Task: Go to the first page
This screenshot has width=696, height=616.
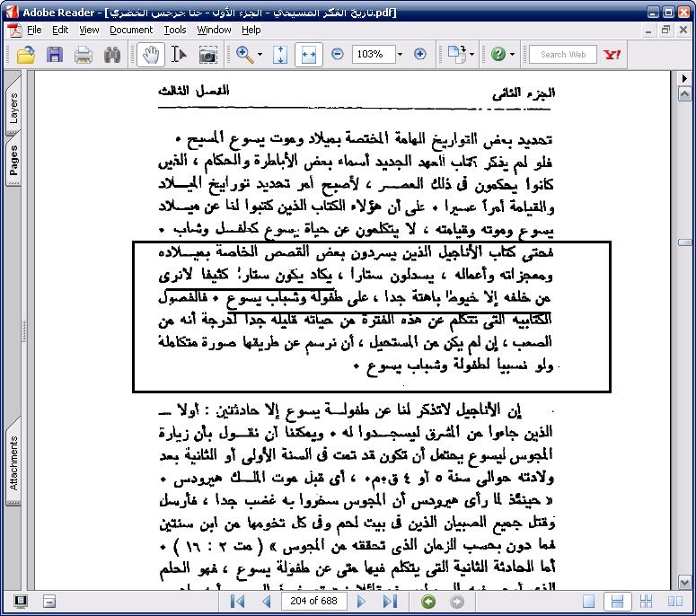Action: (237, 602)
